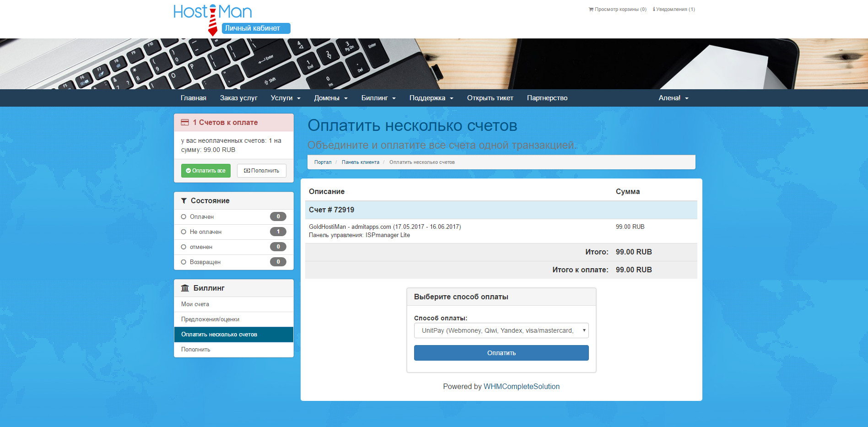Open the Просмотр корзины (0) link

click(618, 9)
